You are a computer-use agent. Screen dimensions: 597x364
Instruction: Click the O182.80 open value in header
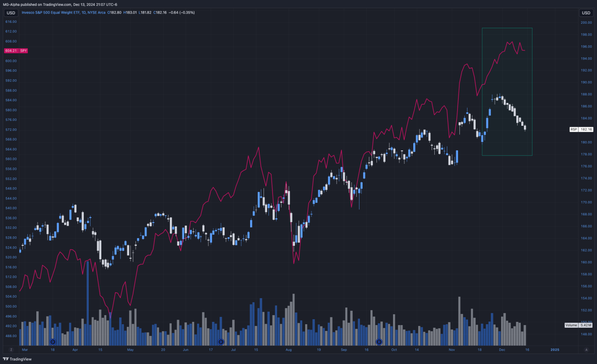point(115,13)
